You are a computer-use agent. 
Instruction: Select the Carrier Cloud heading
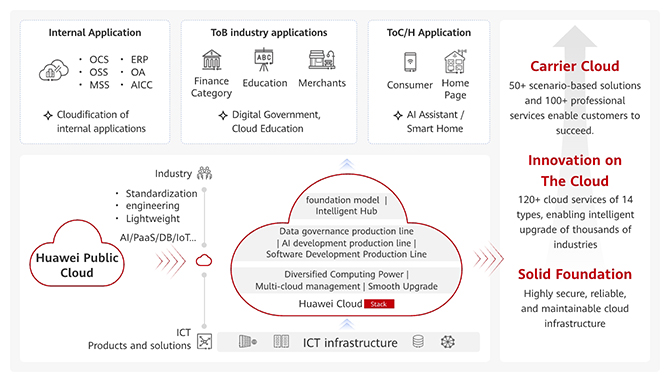pos(575,66)
